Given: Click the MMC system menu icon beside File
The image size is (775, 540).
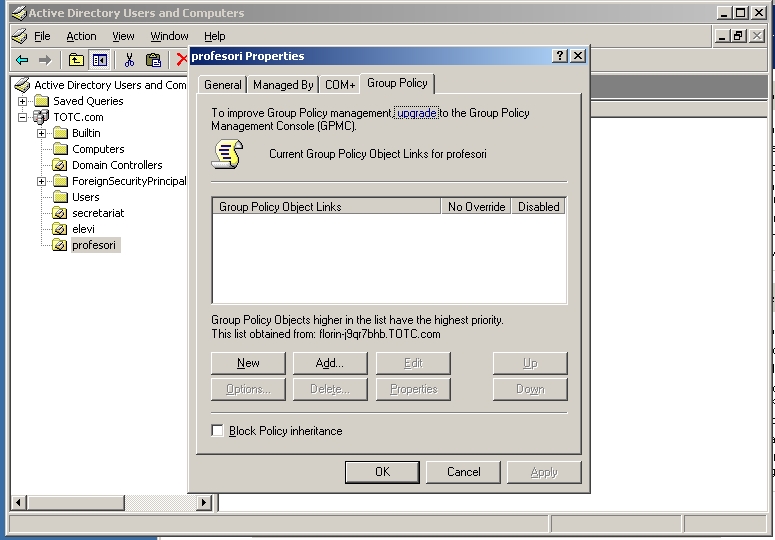Looking at the screenshot, I should click(19, 36).
